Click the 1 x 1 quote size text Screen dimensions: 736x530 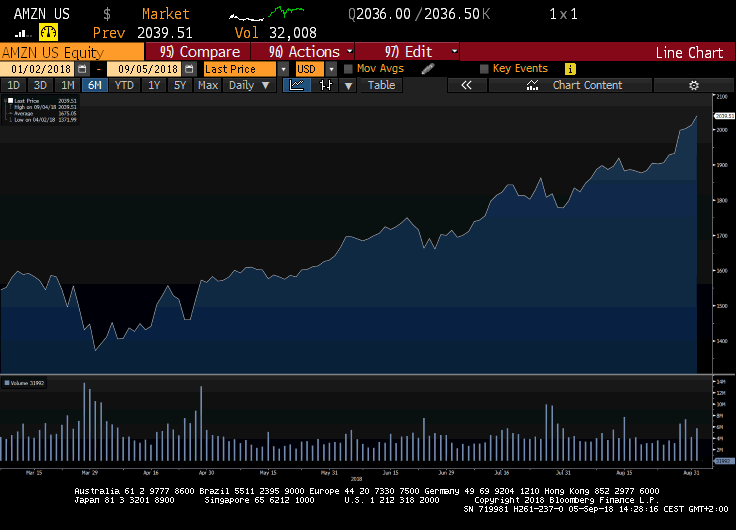[563, 14]
